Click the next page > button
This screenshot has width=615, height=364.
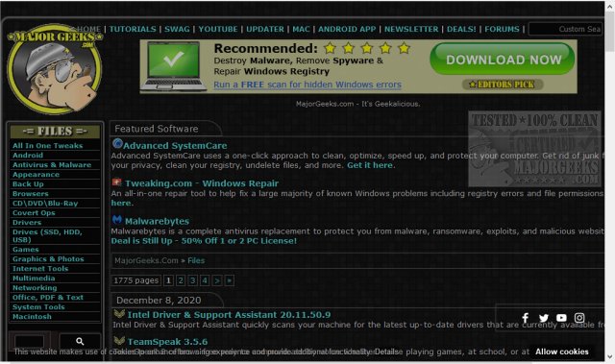click(x=217, y=280)
